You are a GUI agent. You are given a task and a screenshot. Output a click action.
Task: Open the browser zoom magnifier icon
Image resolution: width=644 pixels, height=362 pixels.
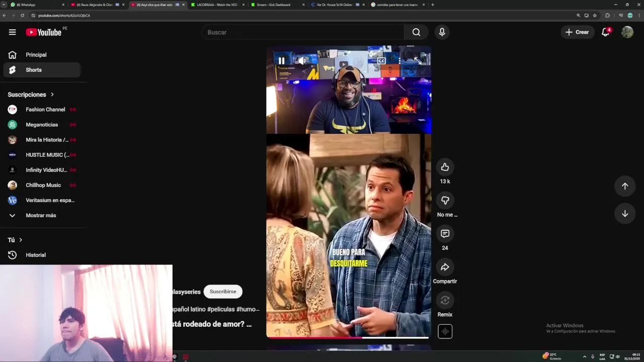[579, 16]
